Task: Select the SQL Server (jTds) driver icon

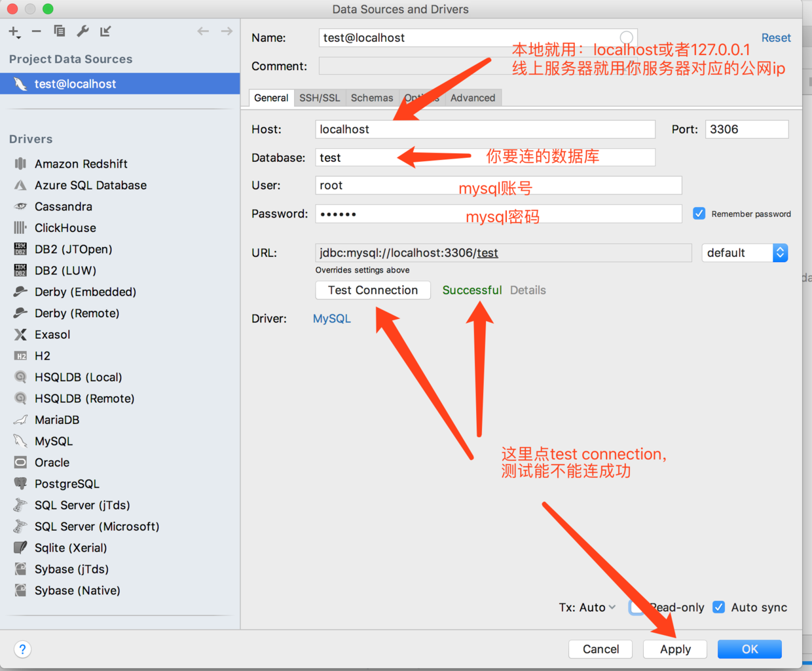Action: 21,505
